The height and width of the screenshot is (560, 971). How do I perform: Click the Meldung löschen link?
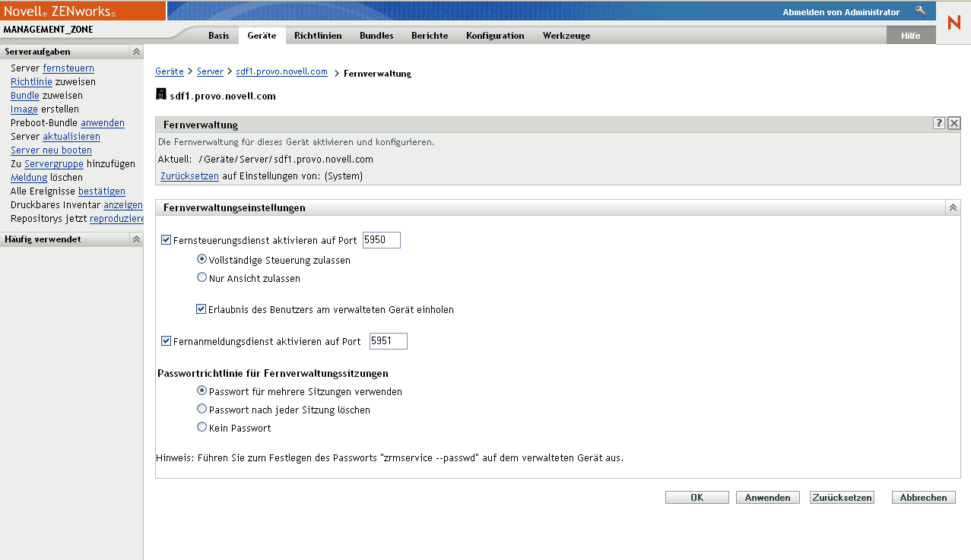point(29,178)
